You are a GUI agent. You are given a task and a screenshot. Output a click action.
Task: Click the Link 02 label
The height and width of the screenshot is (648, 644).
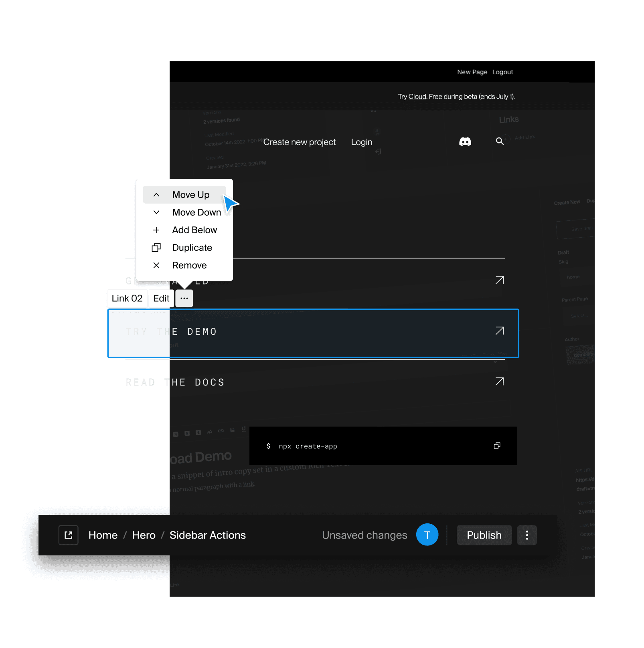tap(127, 298)
